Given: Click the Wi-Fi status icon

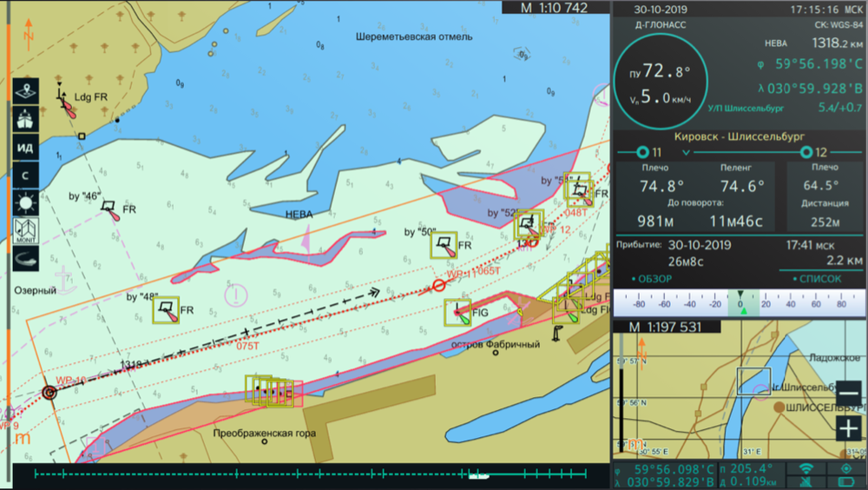Looking at the screenshot, I should [806, 469].
